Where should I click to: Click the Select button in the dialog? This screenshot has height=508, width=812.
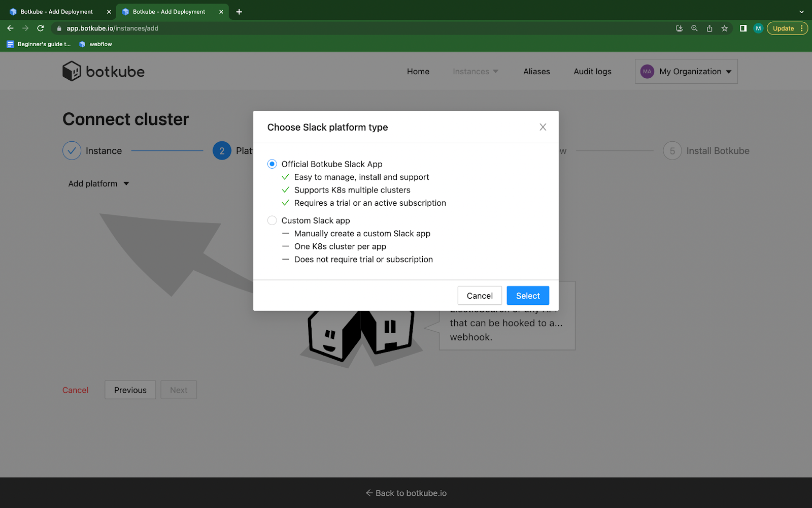[527, 295]
